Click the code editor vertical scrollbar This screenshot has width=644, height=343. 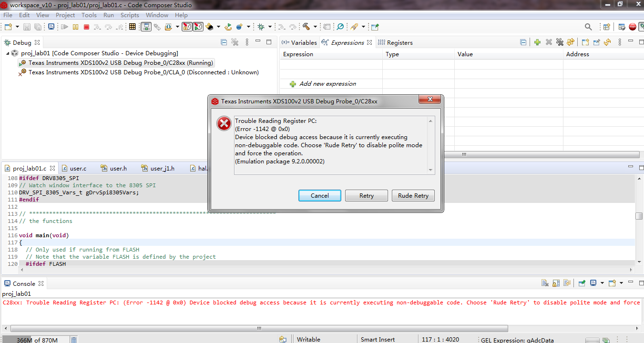pos(639,217)
